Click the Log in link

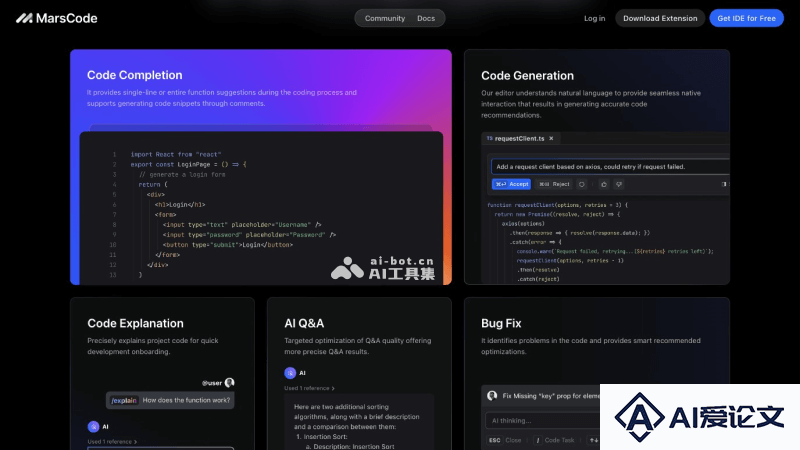click(x=594, y=18)
